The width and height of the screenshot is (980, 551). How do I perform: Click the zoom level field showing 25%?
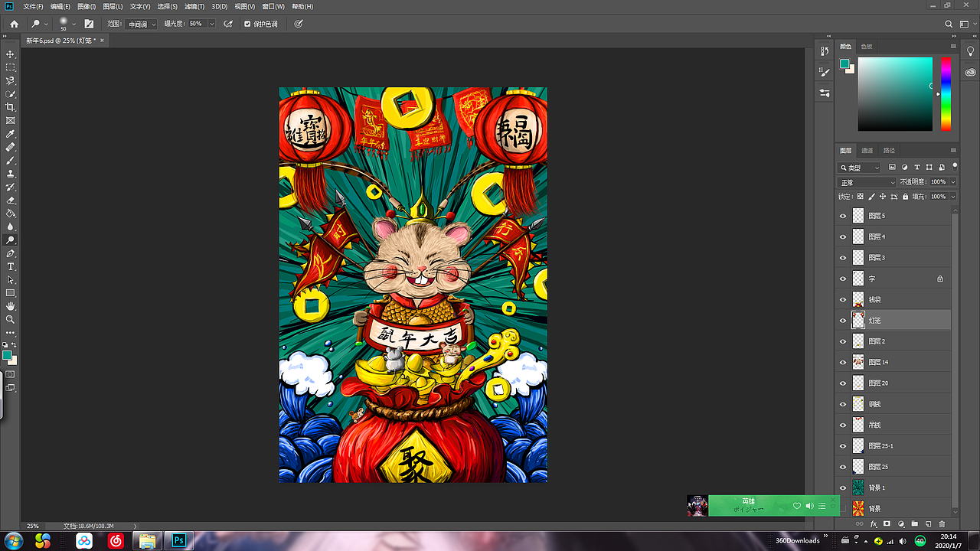tap(33, 526)
